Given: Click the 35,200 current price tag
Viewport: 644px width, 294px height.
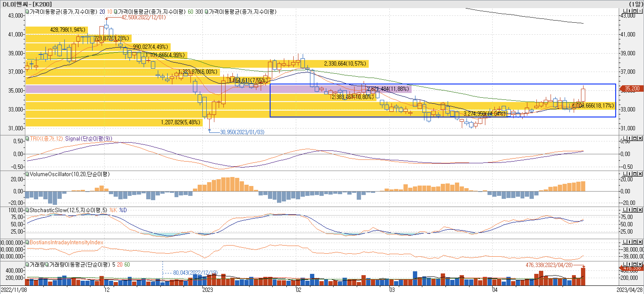Looking at the screenshot, I should point(632,88).
